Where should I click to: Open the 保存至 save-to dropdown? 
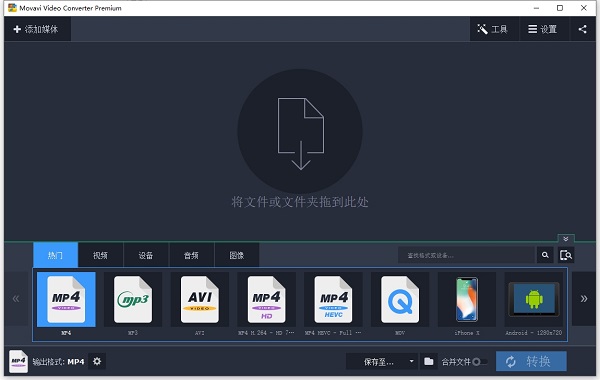click(382, 361)
